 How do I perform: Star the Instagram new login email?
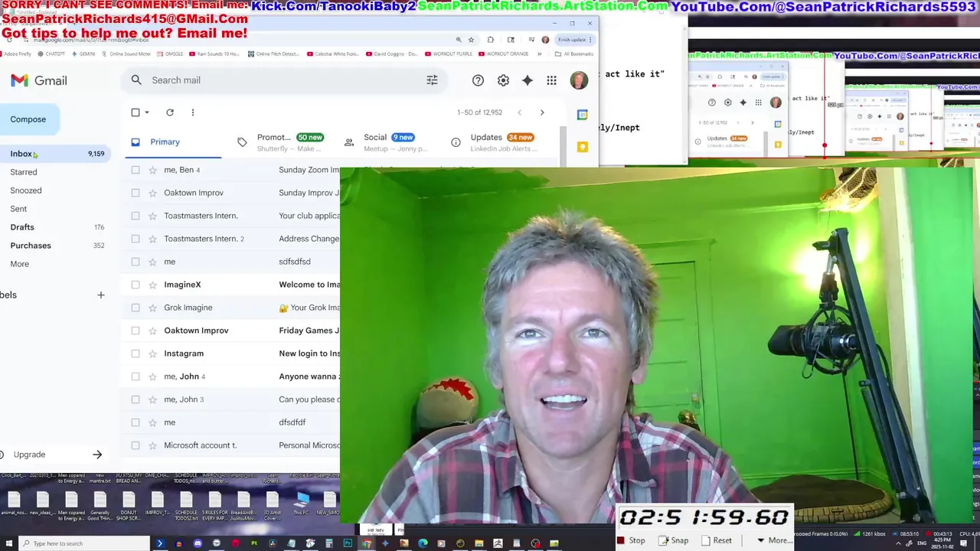pyautogui.click(x=152, y=354)
